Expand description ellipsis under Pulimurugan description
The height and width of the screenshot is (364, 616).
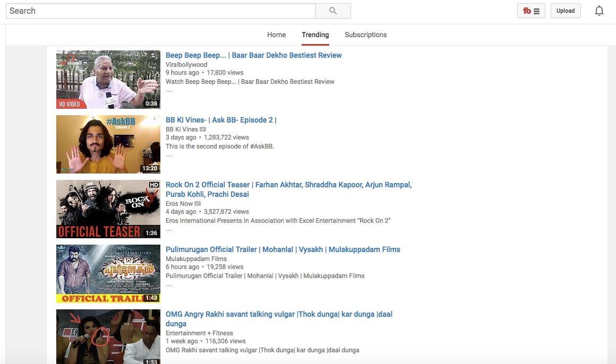point(169,285)
